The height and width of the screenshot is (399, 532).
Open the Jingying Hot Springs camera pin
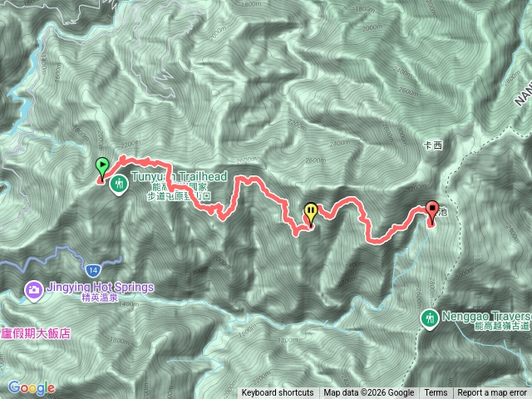pos(33,292)
